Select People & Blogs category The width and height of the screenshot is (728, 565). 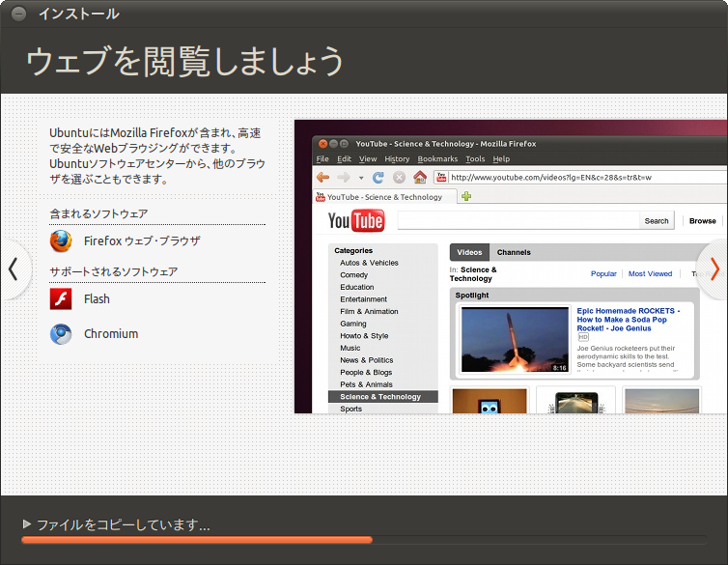[x=366, y=372]
